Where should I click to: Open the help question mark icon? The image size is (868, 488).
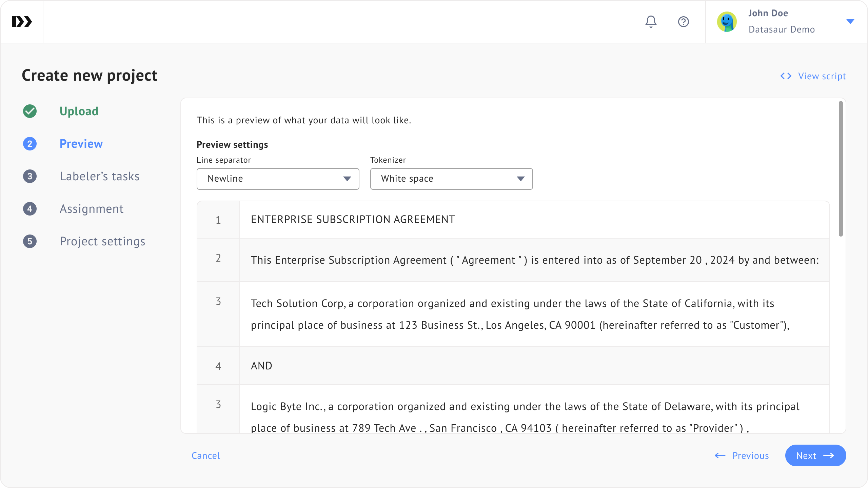(x=683, y=22)
